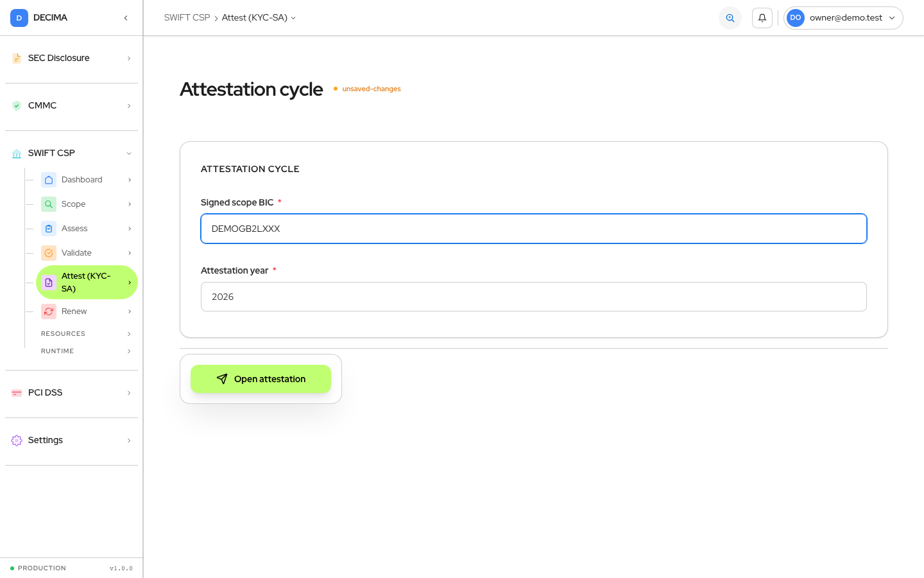
Task: Go to SWIFT CSP breadcrumb link
Action: click(x=187, y=18)
